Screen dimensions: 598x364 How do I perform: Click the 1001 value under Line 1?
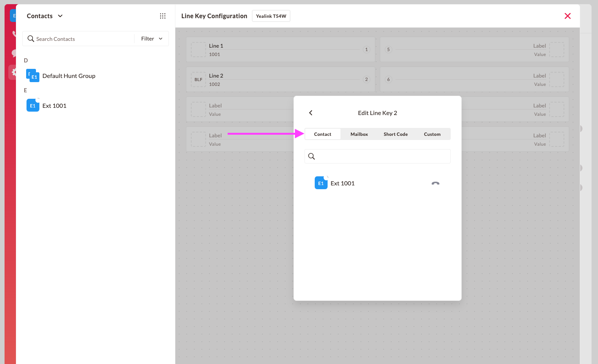coord(214,54)
